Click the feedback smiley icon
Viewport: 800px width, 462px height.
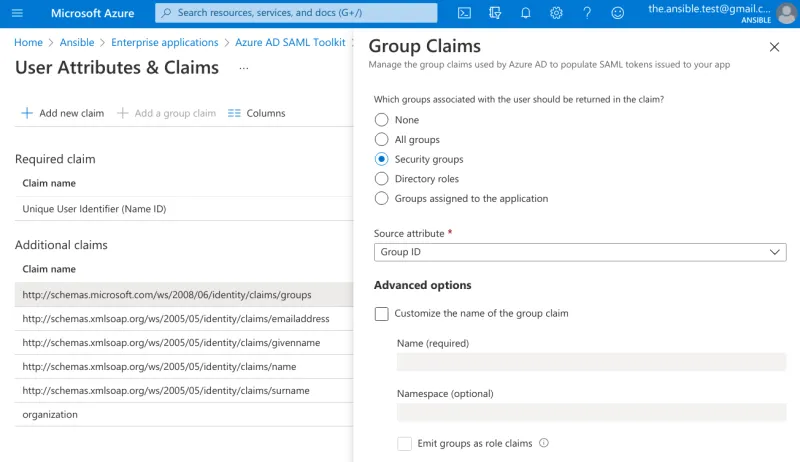pyautogui.click(x=617, y=13)
